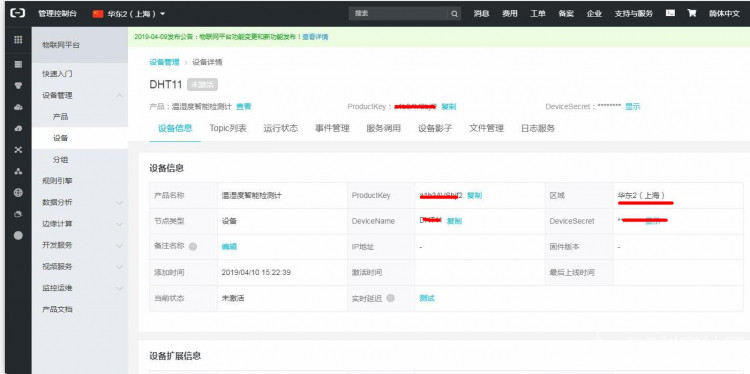
Task: Open 产品 under 设备管理
Action: (60, 117)
